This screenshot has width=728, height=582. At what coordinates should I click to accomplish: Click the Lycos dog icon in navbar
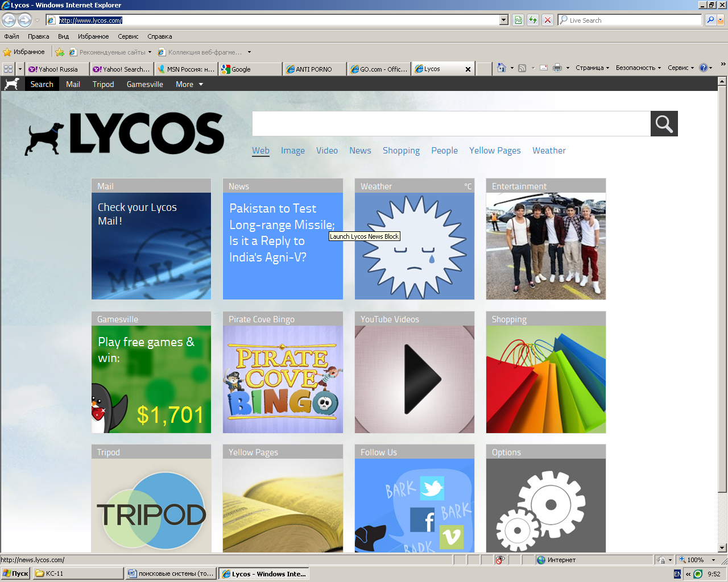(11, 84)
